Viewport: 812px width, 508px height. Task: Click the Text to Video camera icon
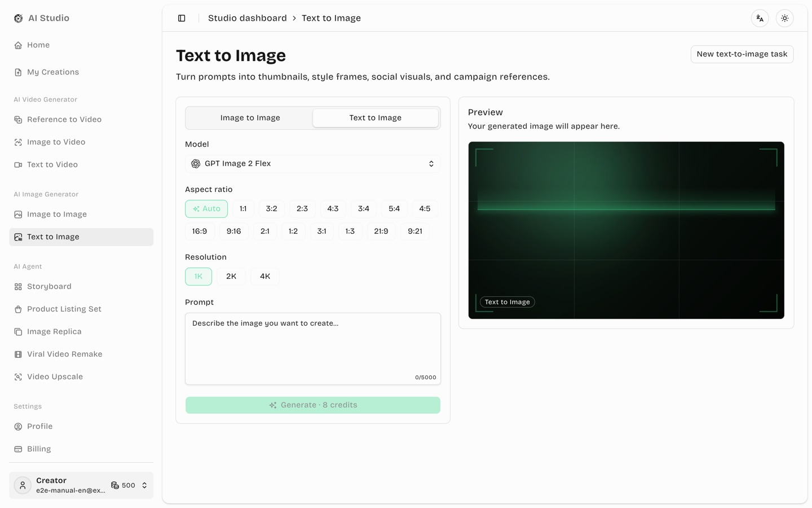[x=18, y=165]
